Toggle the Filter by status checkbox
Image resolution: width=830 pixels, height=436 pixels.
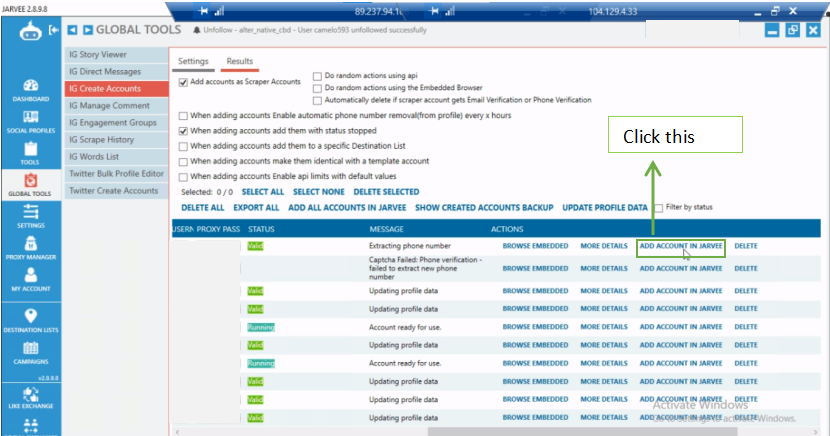(659, 207)
